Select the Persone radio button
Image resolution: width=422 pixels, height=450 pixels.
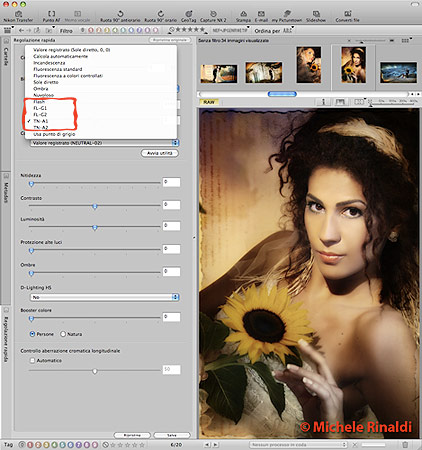coord(32,334)
